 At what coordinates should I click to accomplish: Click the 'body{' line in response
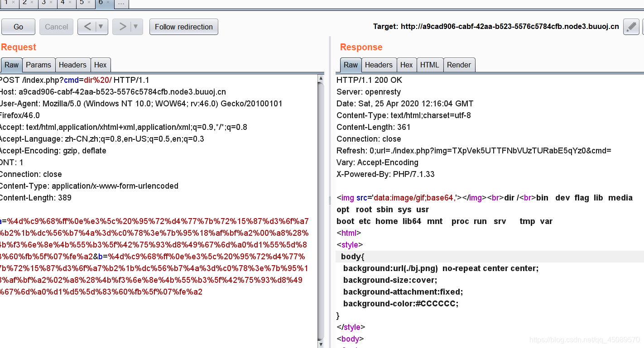(x=352, y=257)
